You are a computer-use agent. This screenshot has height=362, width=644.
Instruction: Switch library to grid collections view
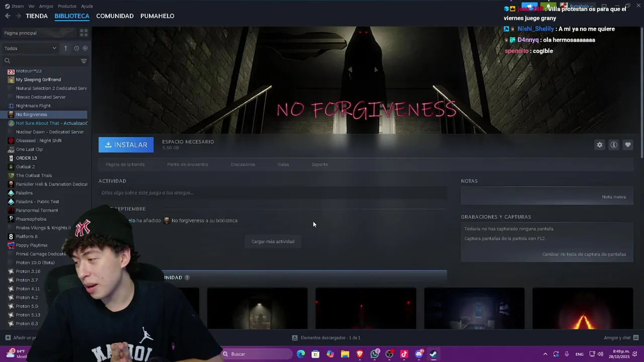84,33
